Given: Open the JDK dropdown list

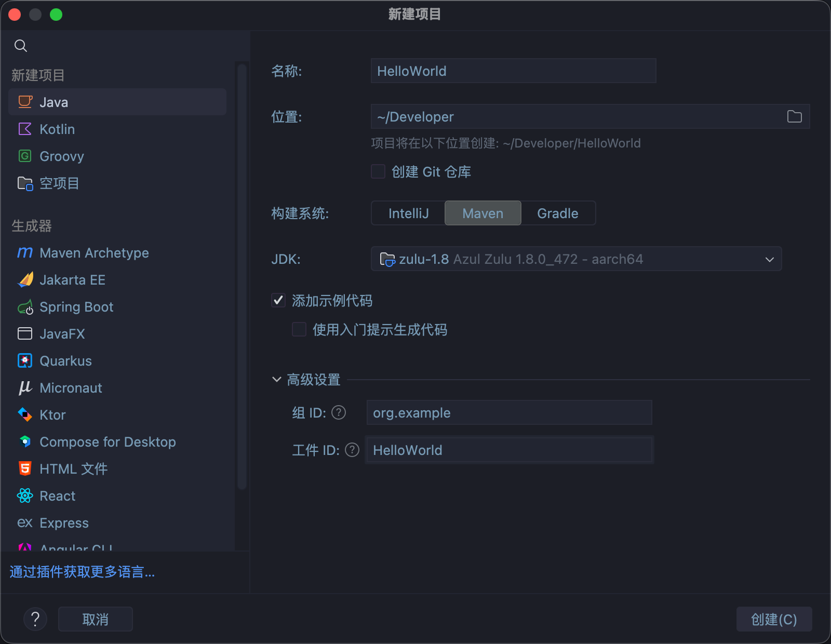Looking at the screenshot, I should click(x=769, y=259).
